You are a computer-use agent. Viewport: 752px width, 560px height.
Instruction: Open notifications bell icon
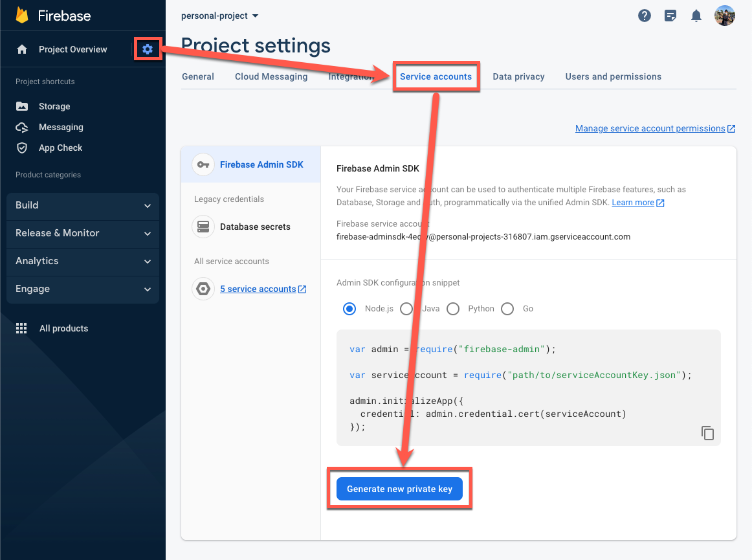point(696,16)
